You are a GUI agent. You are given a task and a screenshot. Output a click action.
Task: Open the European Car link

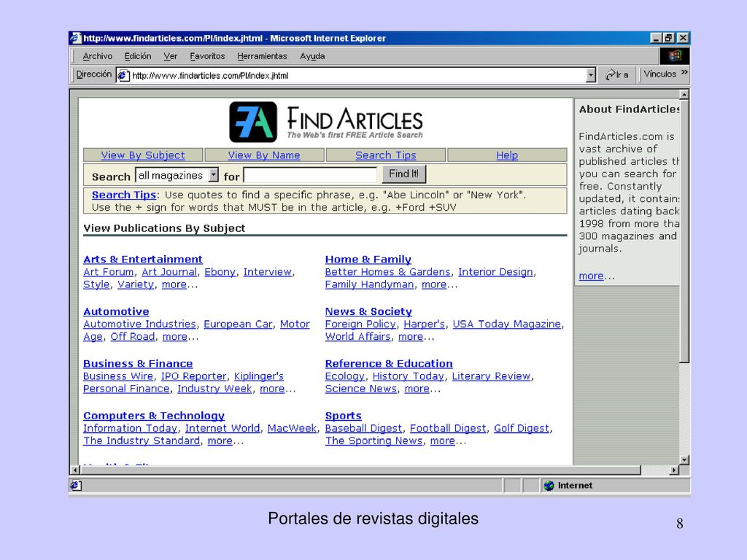click(239, 324)
